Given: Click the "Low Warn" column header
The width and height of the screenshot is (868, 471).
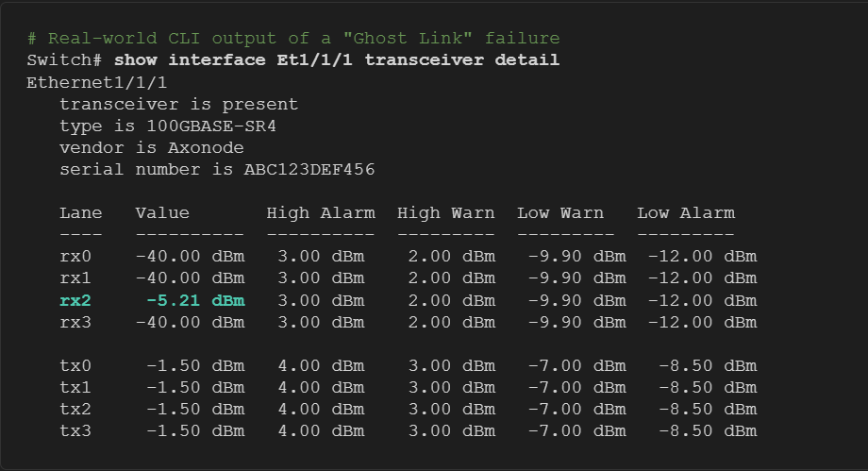Looking at the screenshot, I should click(560, 212).
